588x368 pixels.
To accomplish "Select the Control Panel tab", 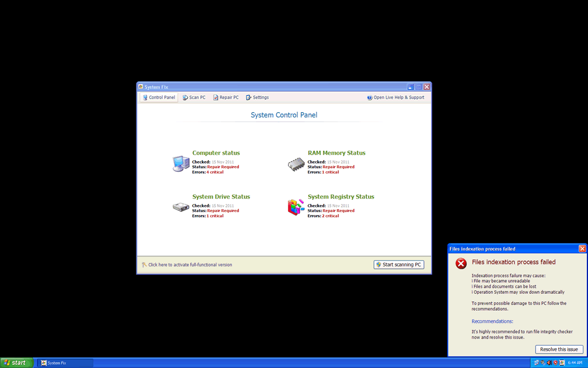I will [159, 98].
